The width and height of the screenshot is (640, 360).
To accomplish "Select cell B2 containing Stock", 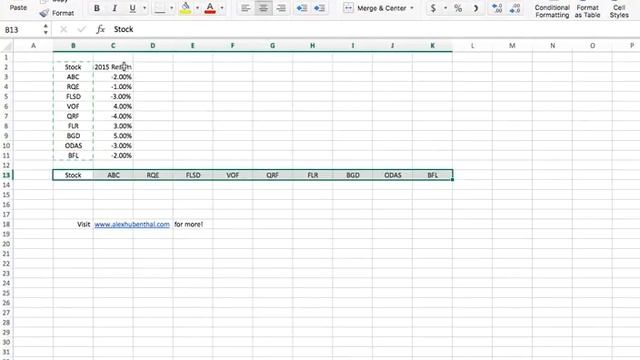I will point(73,67).
